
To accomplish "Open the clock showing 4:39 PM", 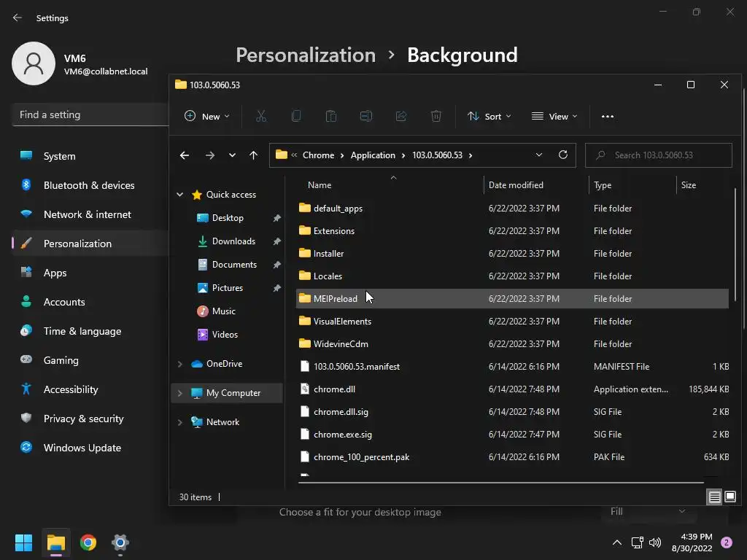I will click(692, 542).
